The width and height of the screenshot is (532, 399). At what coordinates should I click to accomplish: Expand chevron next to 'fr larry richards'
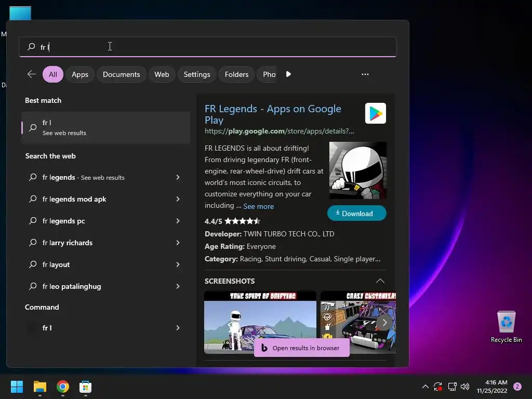[178, 243]
